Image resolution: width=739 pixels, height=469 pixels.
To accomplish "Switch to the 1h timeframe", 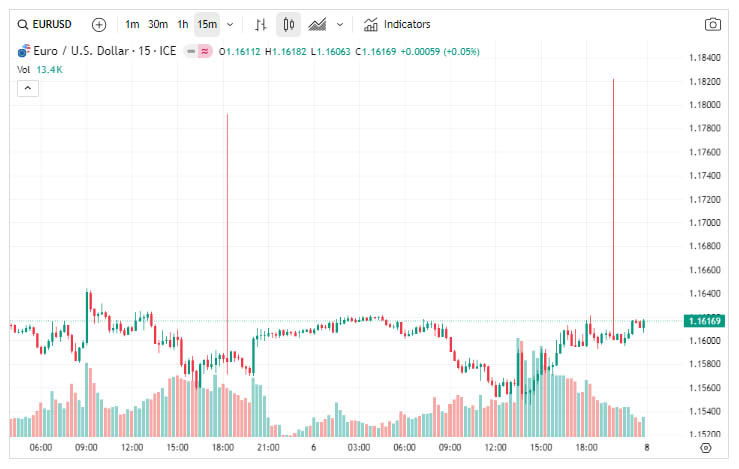I will click(182, 25).
